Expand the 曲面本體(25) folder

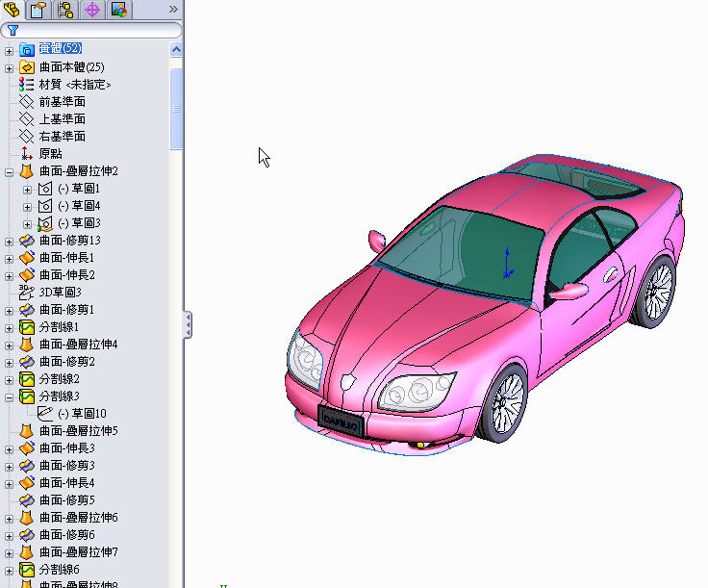9,68
